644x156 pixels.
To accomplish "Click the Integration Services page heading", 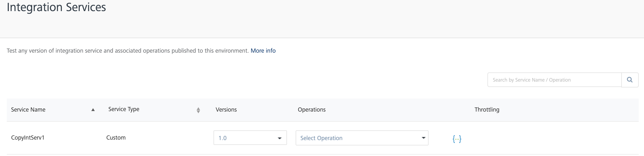I will [x=56, y=7].
